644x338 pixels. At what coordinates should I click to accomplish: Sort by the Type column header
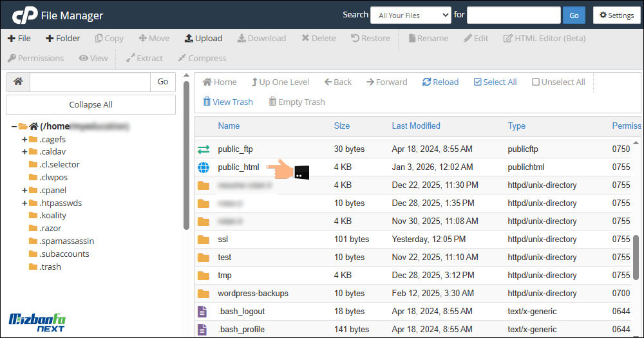pyautogui.click(x=516, y=126)
